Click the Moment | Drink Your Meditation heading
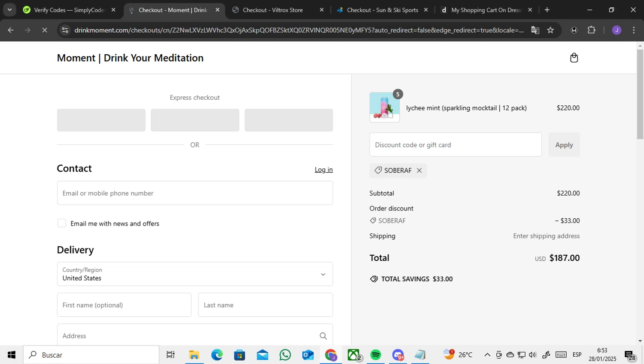 pyautogui.click(x=130, y=58)
